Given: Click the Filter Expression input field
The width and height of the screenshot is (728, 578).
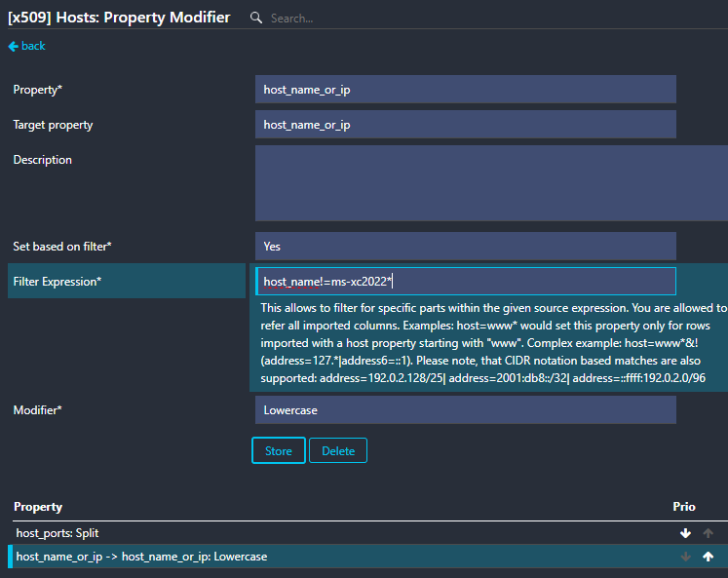Looking at the screenshot, I should click(x=466, y=282).
